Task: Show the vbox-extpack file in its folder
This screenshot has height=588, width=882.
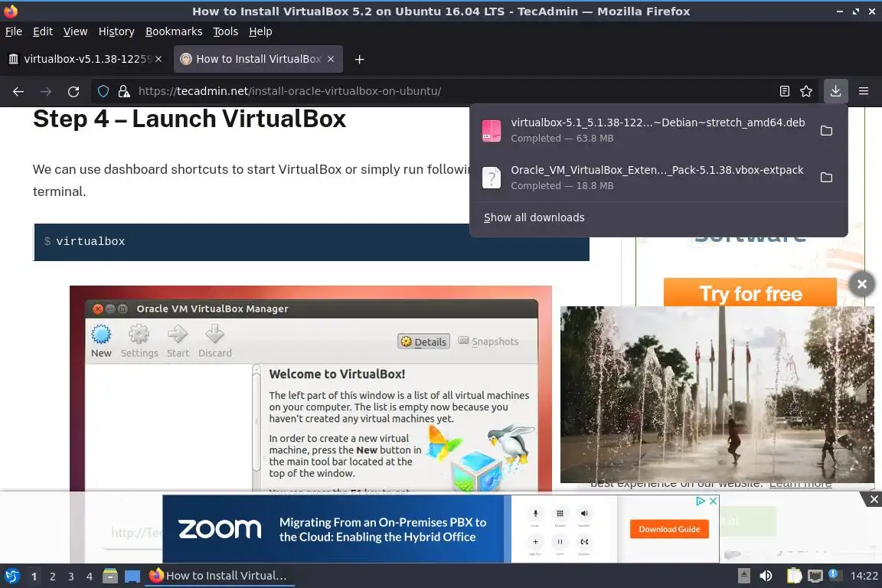Action: pos(826,178)
